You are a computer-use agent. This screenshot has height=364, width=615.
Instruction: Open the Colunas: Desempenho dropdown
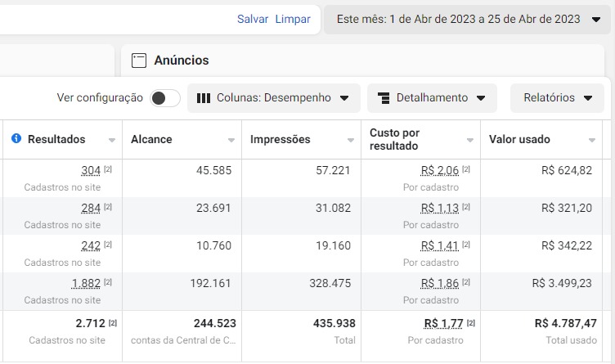[273, 98]
